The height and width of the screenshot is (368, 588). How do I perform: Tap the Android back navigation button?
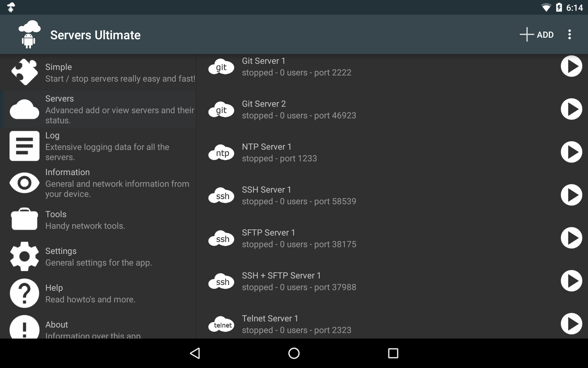pyautogui.click(x=195, y=353)
